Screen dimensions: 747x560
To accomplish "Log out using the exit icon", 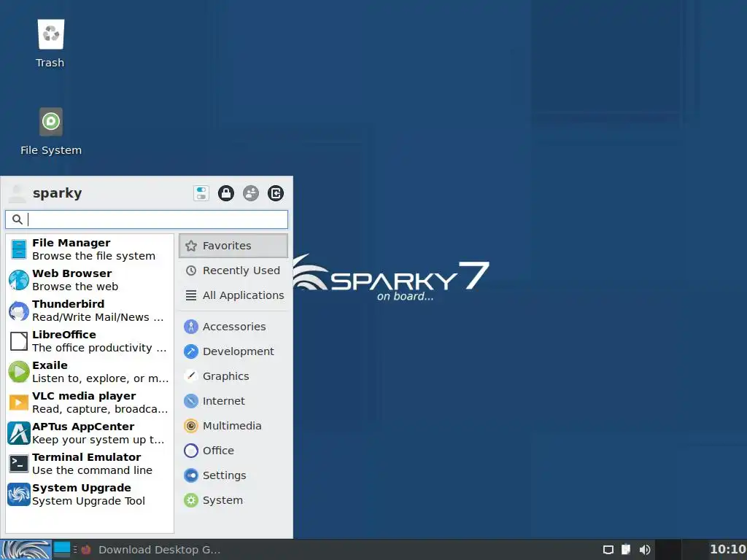I will [275, 193].
